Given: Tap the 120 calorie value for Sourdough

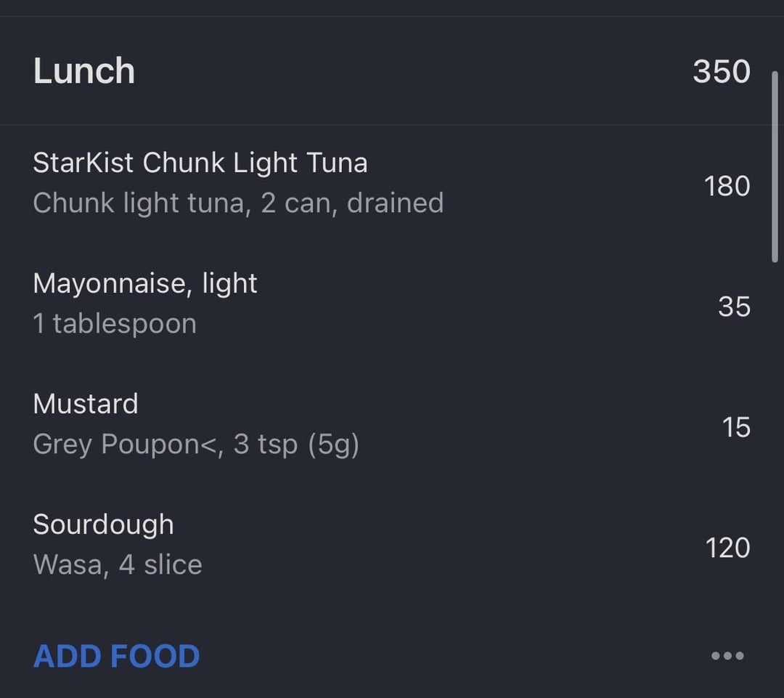Looking at the screenshot, I should (x=727, y=548).
